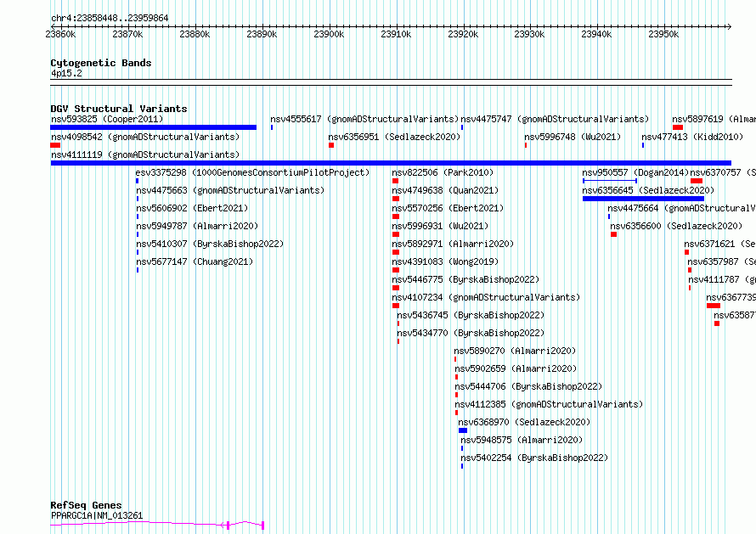756x534 pixels.
Task: Select variant nsv4475747 gnomAD label
Action: coord(555,119)
